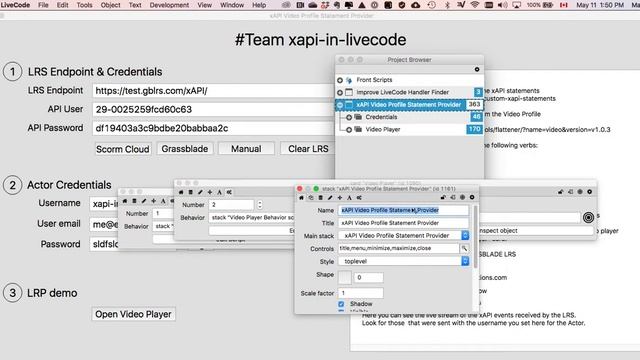Image resolution: width=640 pixels, height=360 pixels.
Task: Expand the Video Player card in Project Browser
Action: point(349,130)
